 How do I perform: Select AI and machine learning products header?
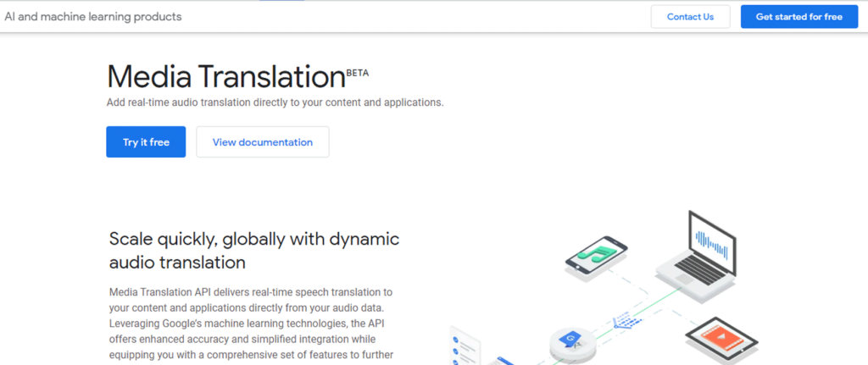(93, 17)
